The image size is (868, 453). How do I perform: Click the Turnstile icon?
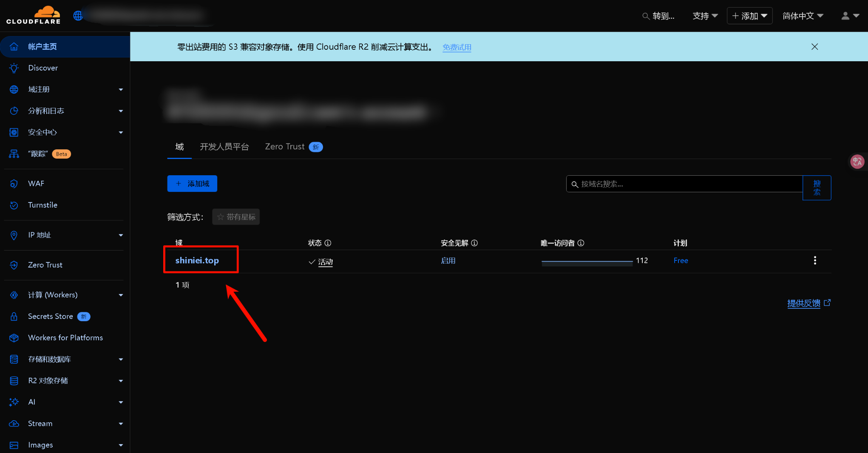14,205
